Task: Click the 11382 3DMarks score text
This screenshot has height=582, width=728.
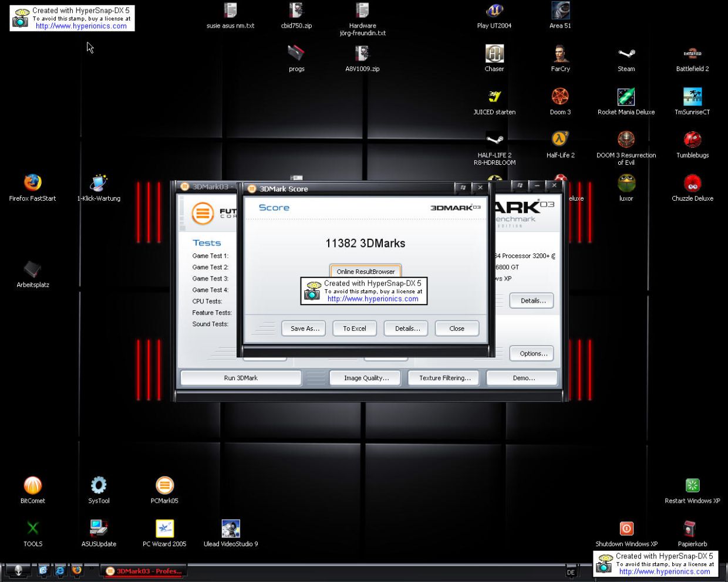Action: tap(365, 243)
